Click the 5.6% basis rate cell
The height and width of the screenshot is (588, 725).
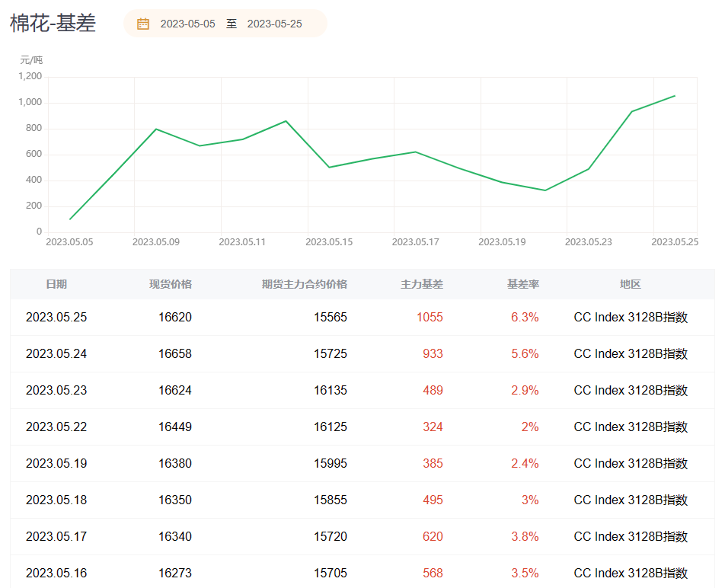pyautogui.click(x=525, y=354)
